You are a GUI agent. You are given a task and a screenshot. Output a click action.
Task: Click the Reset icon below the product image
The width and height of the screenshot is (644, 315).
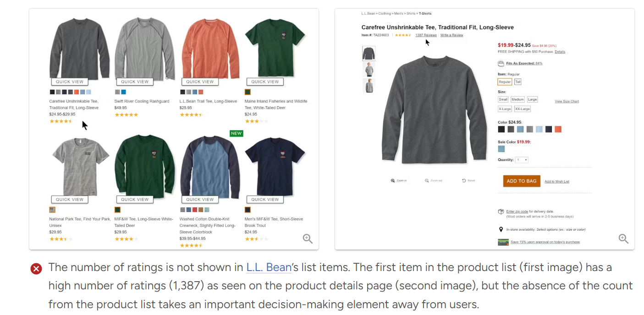pos(463,180)
